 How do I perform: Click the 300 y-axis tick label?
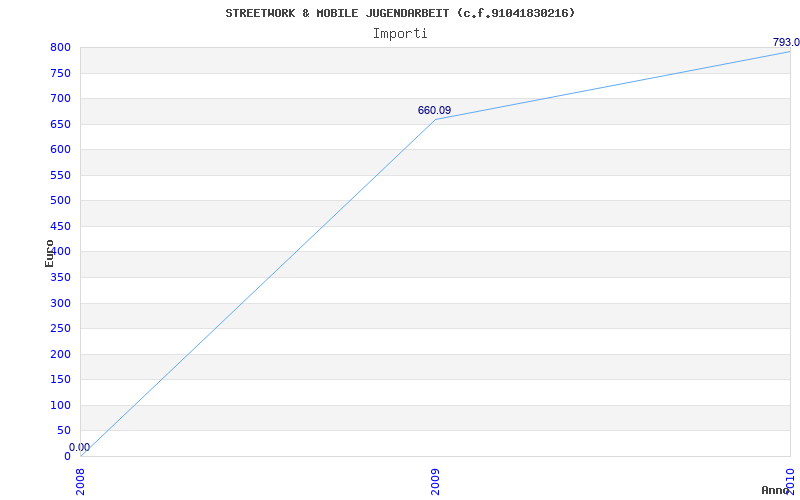click(60, 304)
